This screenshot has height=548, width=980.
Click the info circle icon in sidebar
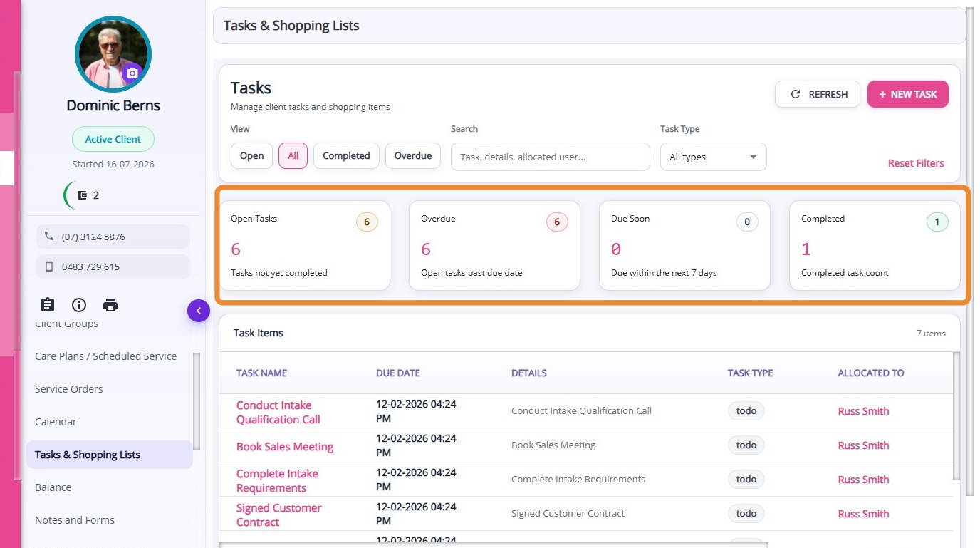tap(79, 305)
